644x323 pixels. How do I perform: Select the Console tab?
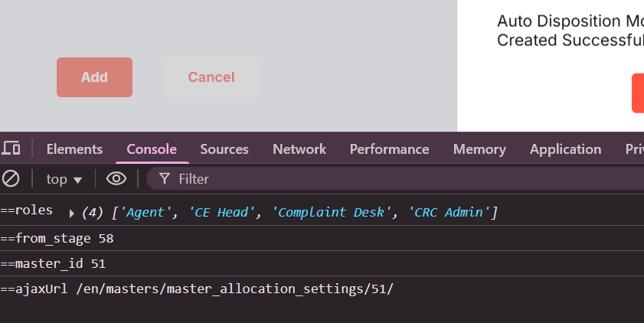coord(152,149)
